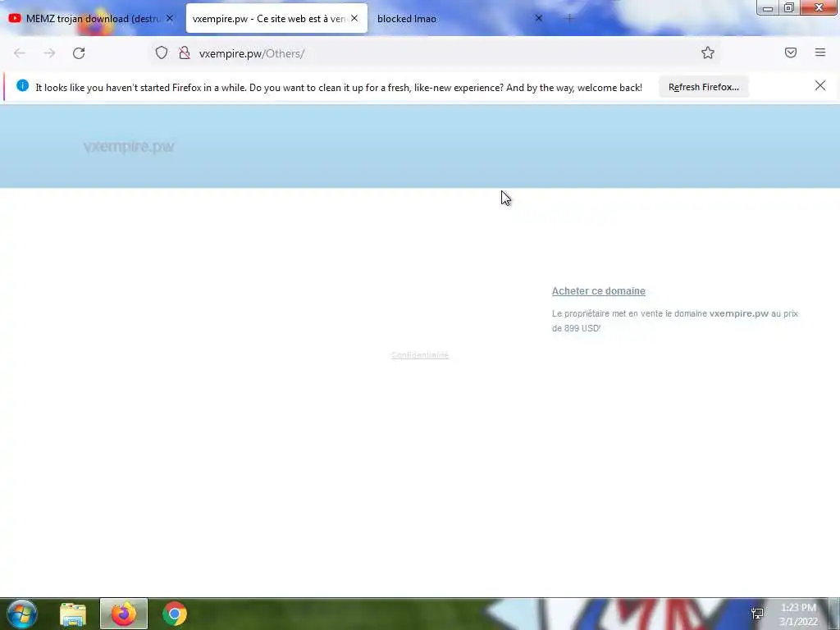Open the Windows Start menu

pos(21,614)
